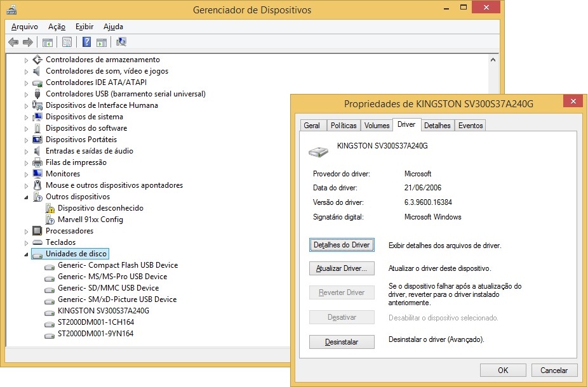The height and width of the screenshot is (387, 588).
Task: Click warning icon beside Dispositivo desconhecido
Action: pyautogui.click(x=50, y=208)
